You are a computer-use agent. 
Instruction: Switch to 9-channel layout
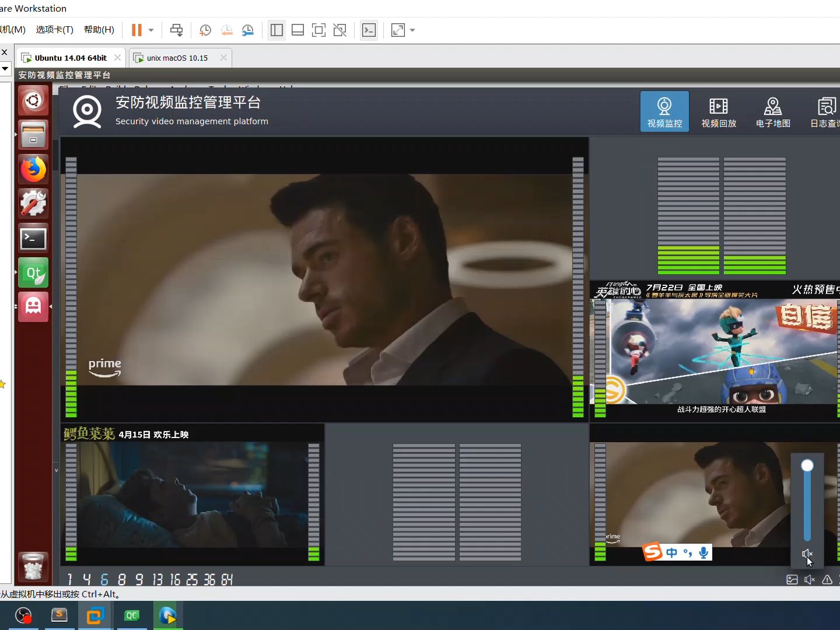coord(139,579)
